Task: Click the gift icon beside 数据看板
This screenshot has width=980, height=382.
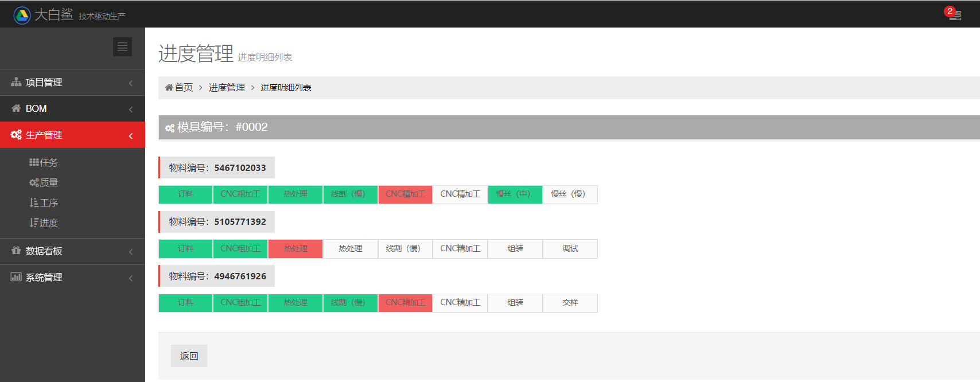Action: click(16, 251)
